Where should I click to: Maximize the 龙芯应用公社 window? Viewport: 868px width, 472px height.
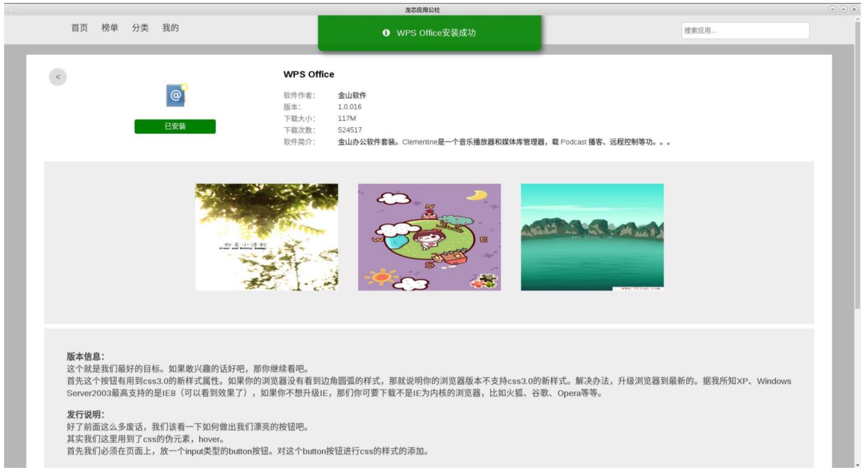click(x=844, y=10)
